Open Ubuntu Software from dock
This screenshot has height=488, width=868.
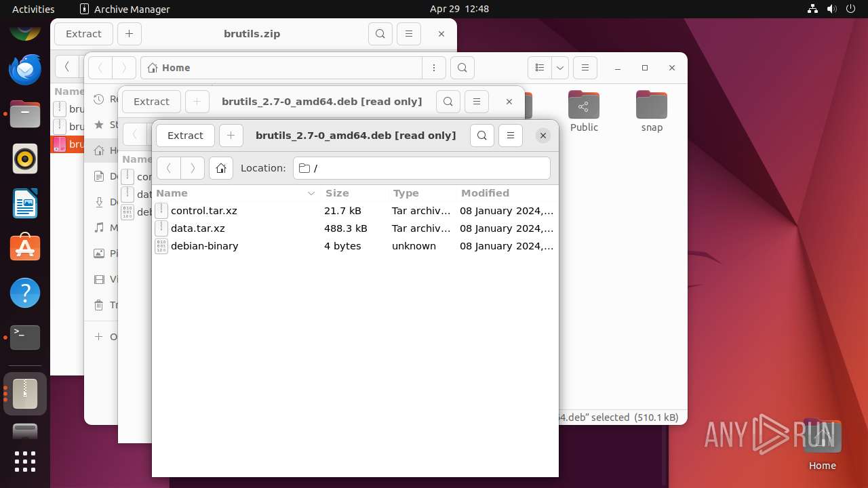pos(25,248)
